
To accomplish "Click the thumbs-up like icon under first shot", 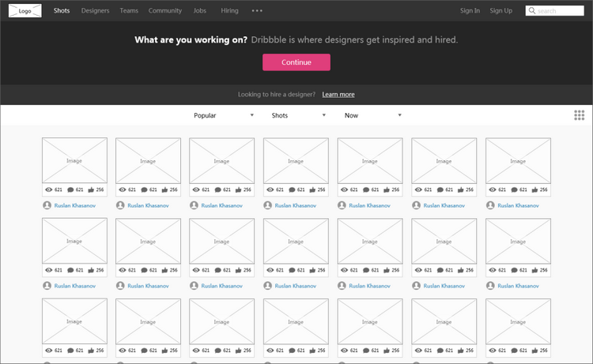I will [92, 190].
